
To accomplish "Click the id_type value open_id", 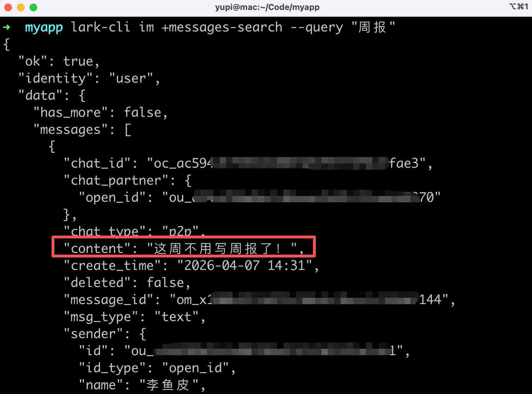I will coord(195,368).
